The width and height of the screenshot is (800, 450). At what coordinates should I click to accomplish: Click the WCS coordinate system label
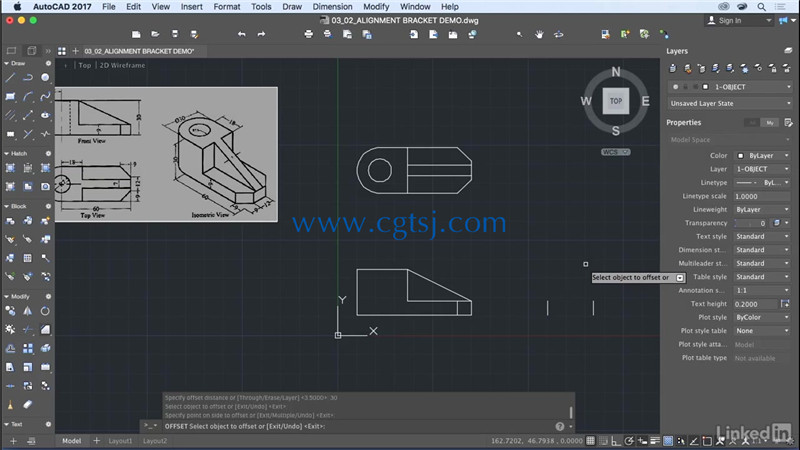click(615, 152)
